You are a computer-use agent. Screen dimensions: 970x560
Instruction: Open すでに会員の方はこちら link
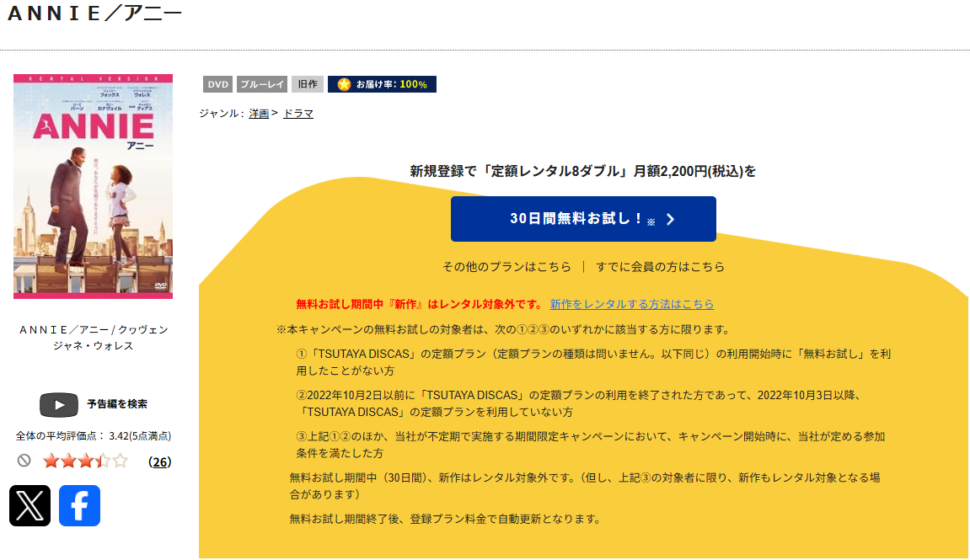point(660,267)
